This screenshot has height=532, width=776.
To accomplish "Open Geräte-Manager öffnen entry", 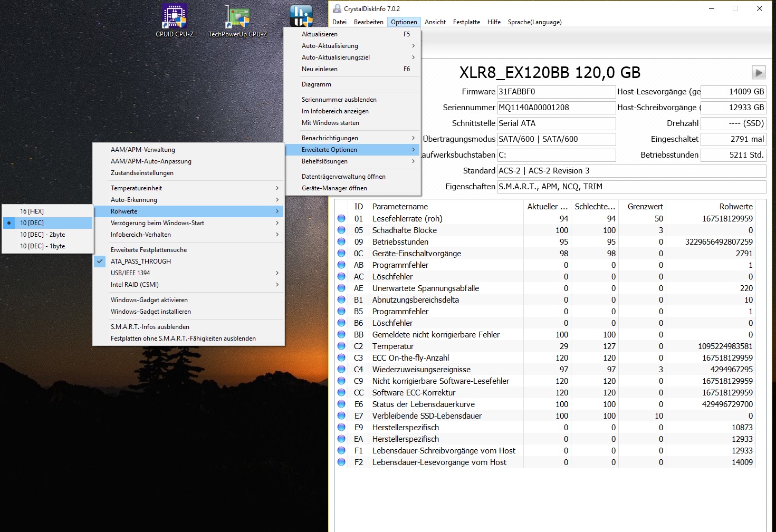I will 352,188.
